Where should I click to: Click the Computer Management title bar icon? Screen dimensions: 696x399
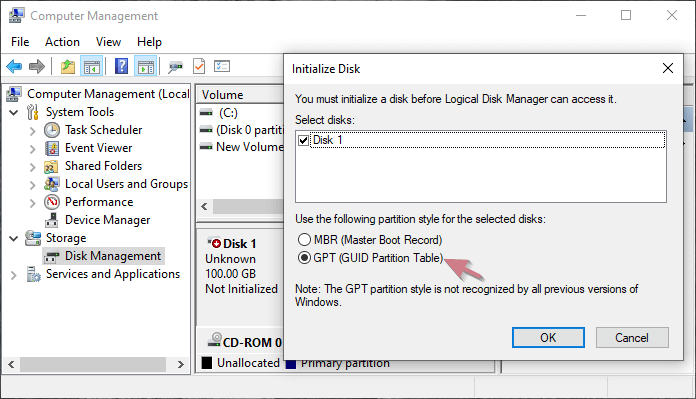point(16,16)
